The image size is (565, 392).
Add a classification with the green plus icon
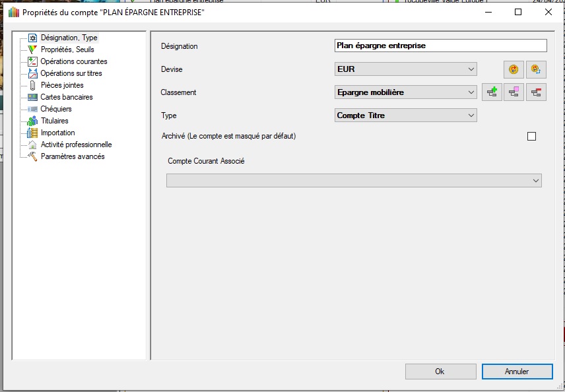point(492,92)
